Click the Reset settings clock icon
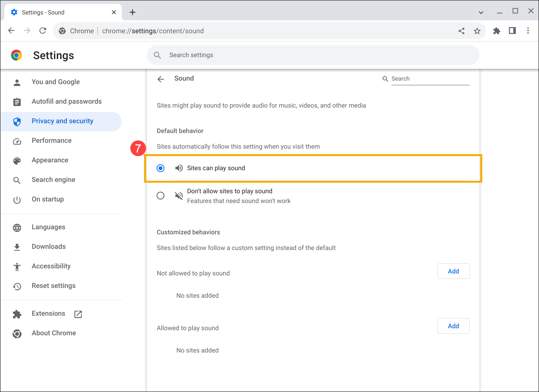The image size is (539, 392). [17, 286]
